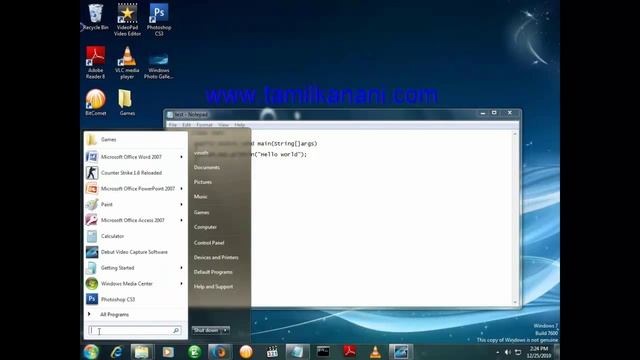Expand Access 2007 jump list arrow
This screenshot has width=640, height=360.
point(182,220)
